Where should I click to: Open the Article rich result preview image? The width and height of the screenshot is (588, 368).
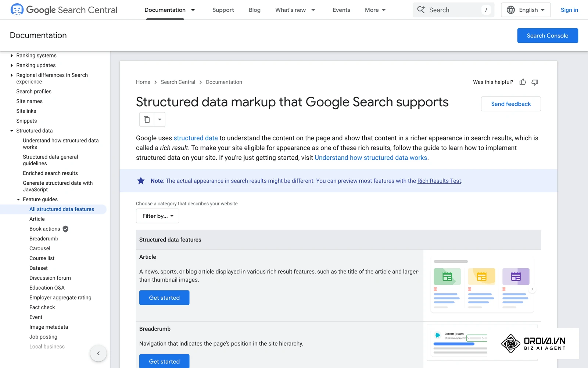coord(482,285)
